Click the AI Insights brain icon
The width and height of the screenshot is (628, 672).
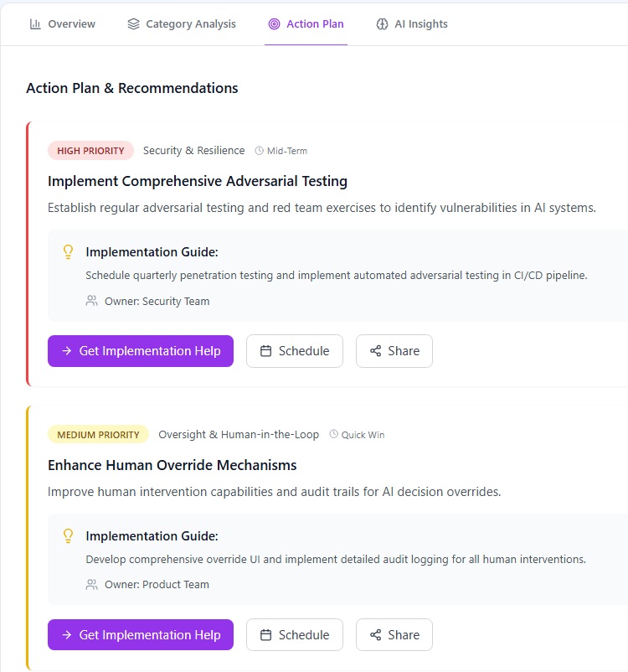pos(382,24)
